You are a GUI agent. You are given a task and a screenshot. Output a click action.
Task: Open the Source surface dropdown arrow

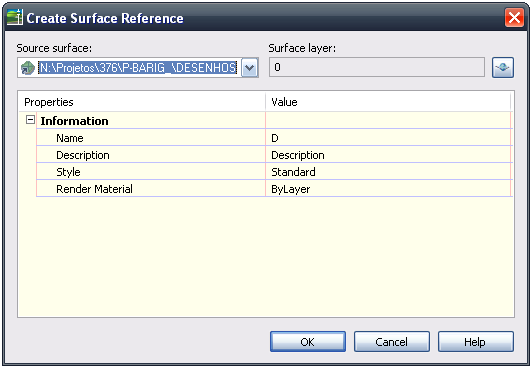(x=250, y=68)
